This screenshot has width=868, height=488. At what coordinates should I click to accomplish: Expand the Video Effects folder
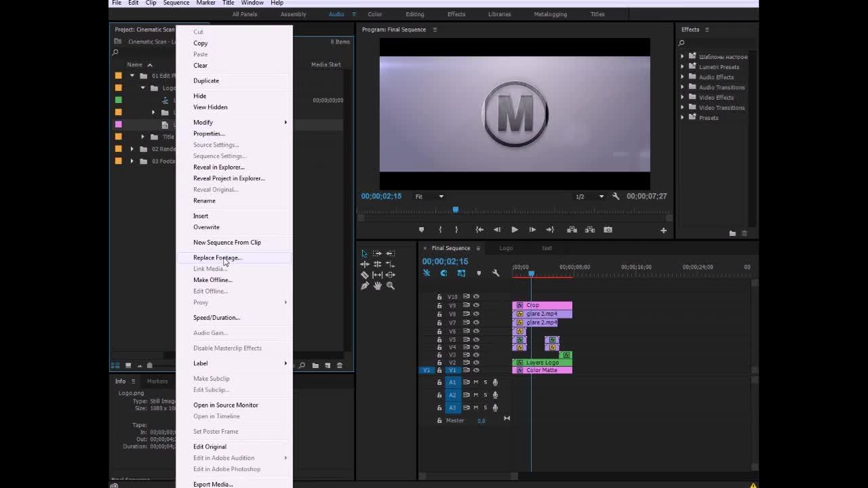tap(683, 98)
